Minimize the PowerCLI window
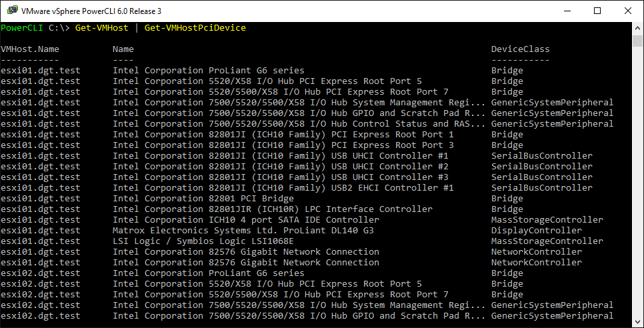 [567, 11]
